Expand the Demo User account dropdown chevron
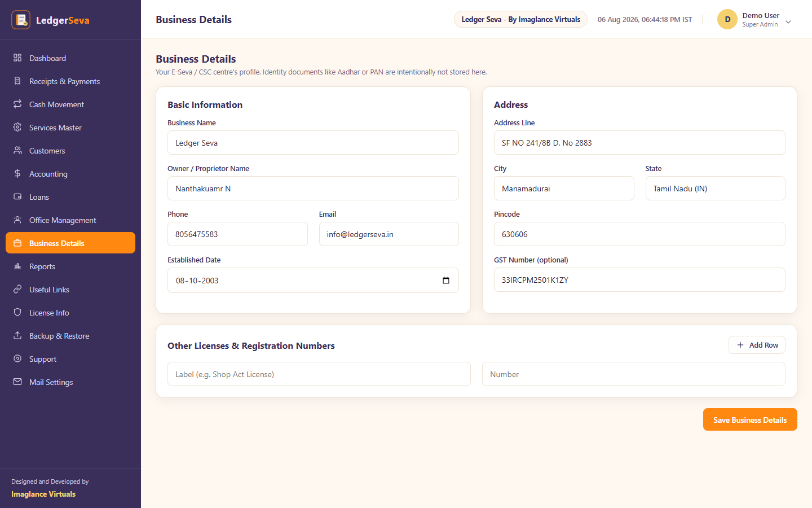Viewport: 812px width, 508px height. point(788,22)
